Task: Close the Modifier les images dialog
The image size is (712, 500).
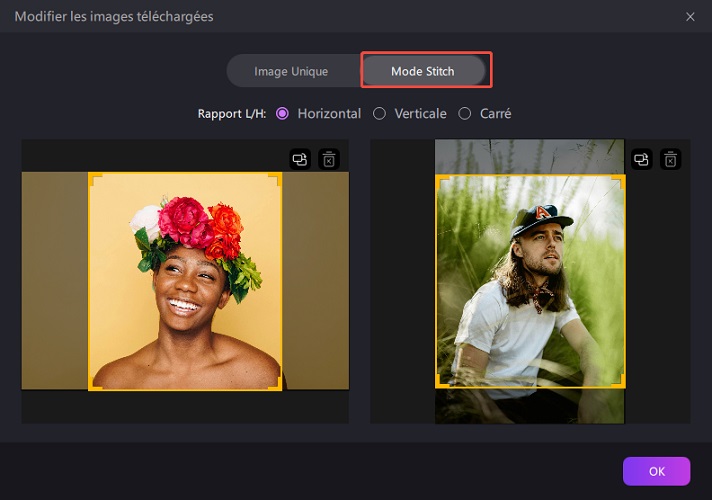Action: pyautogui.click(x=690, y=17)
